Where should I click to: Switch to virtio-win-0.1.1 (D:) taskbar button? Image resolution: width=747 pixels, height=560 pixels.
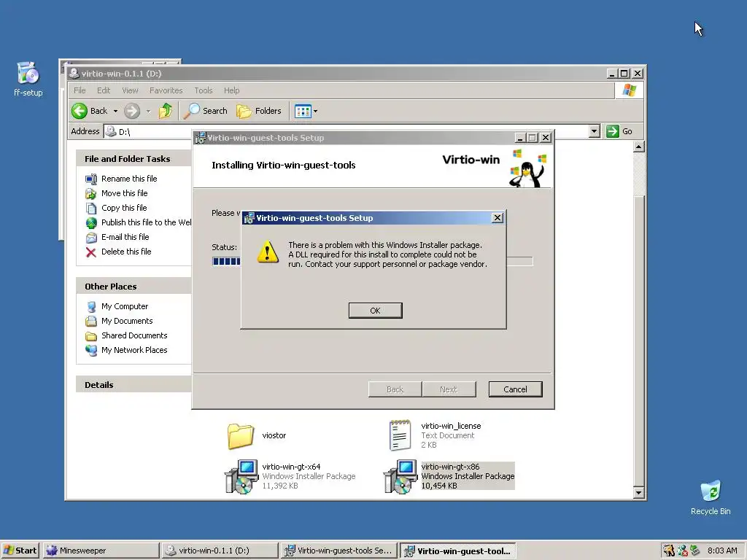pos(220,551)
